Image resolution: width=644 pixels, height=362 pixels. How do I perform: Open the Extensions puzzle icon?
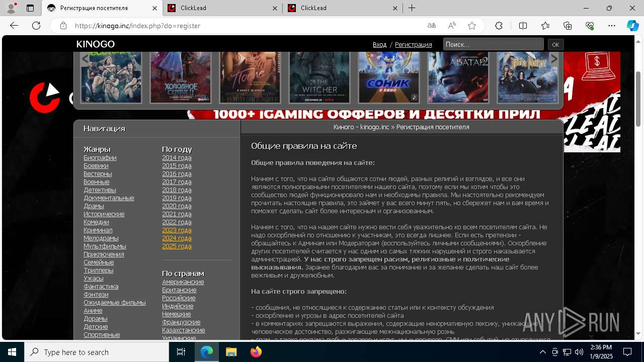[499, 26]
